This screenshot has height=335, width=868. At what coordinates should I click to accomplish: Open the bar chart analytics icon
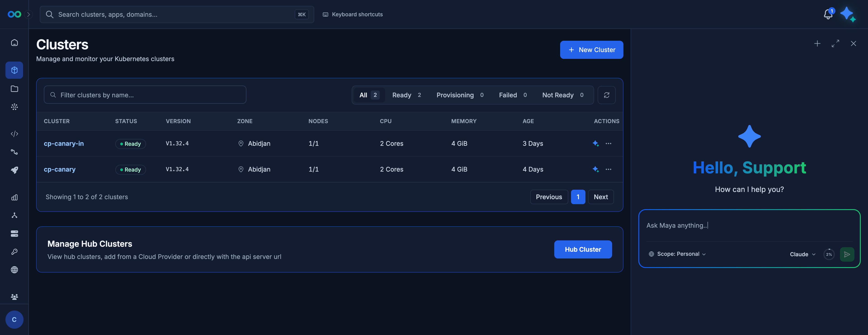14,197
